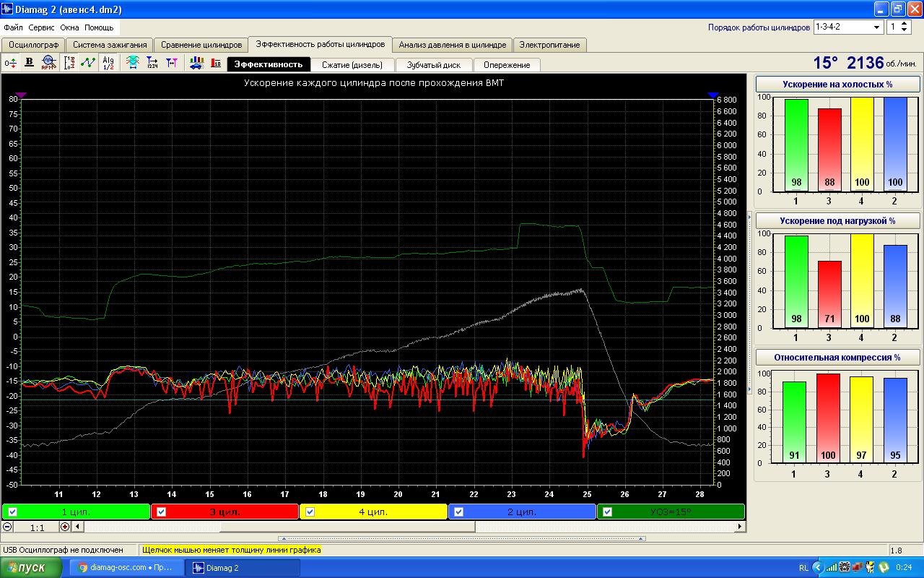The width and height of the screenshot is (924, 578).
Task: Click the Относительная компрессия % header
Action: (837, 357)
